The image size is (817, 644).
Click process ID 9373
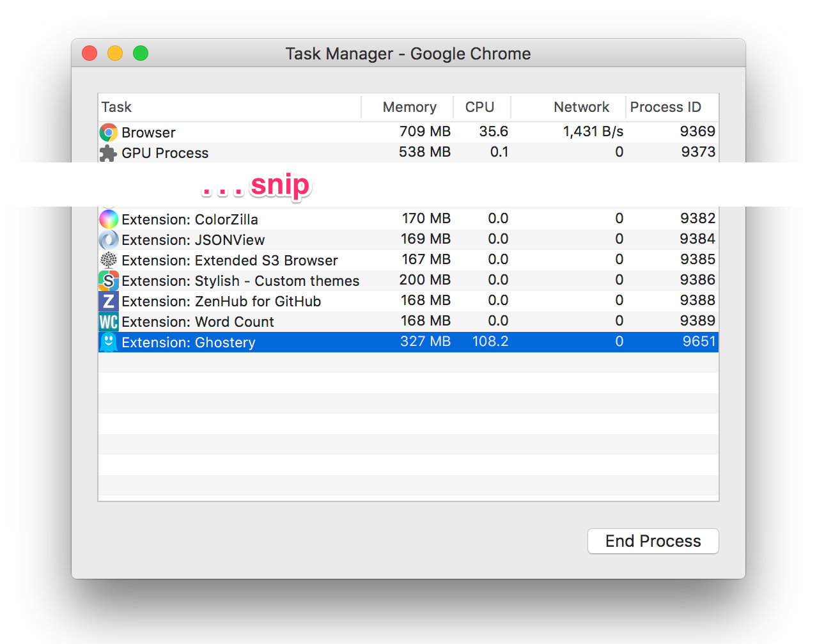[698, 152]
